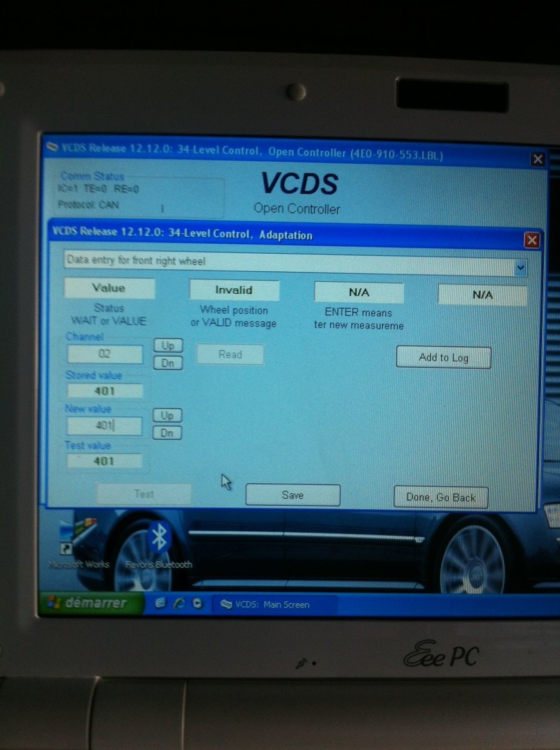Screen dimensions: 560x750
Task: Increase the channel number with Up
Action: pos(167,345)
